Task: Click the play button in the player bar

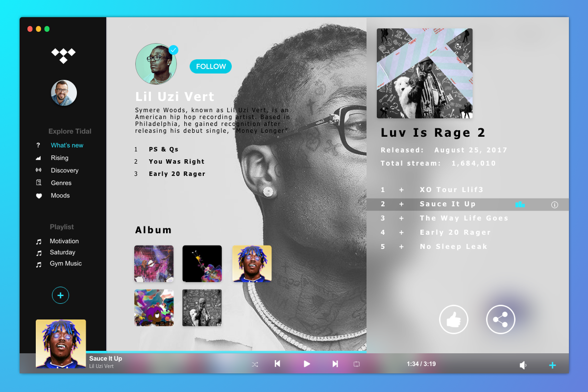Action: pos(307,364)
